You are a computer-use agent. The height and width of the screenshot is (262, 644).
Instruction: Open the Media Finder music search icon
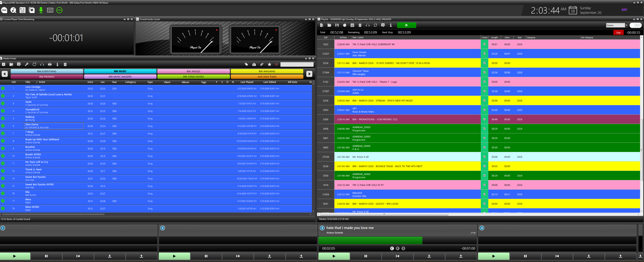[13, 10]
